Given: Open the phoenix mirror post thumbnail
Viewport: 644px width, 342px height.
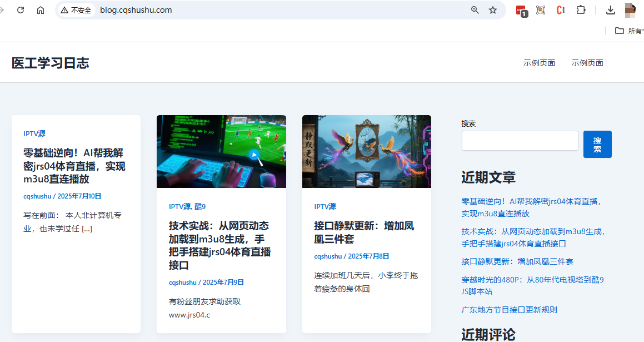Looking at the screenshot, I should click(367, 151).
